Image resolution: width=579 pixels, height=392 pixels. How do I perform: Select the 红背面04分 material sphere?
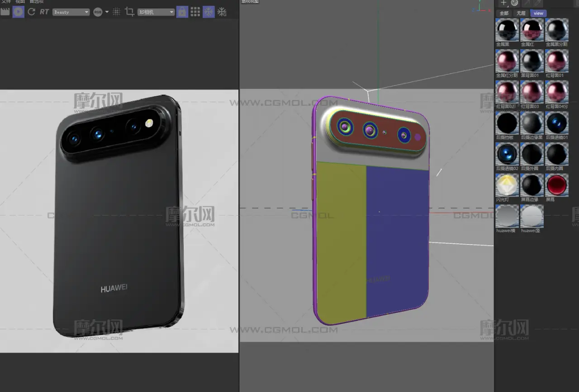557,92
